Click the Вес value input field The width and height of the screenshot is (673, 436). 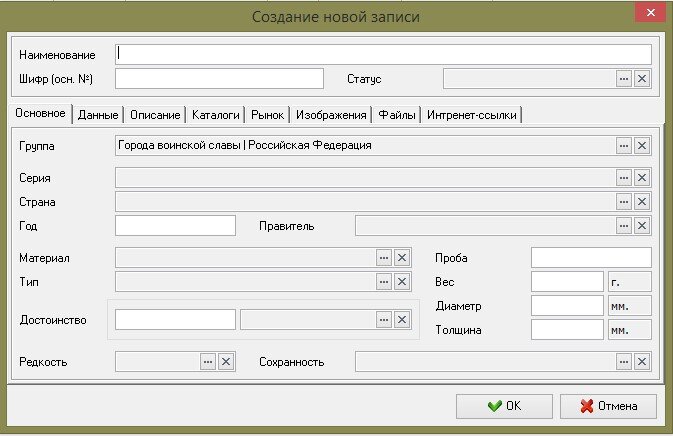coord(567,282)
